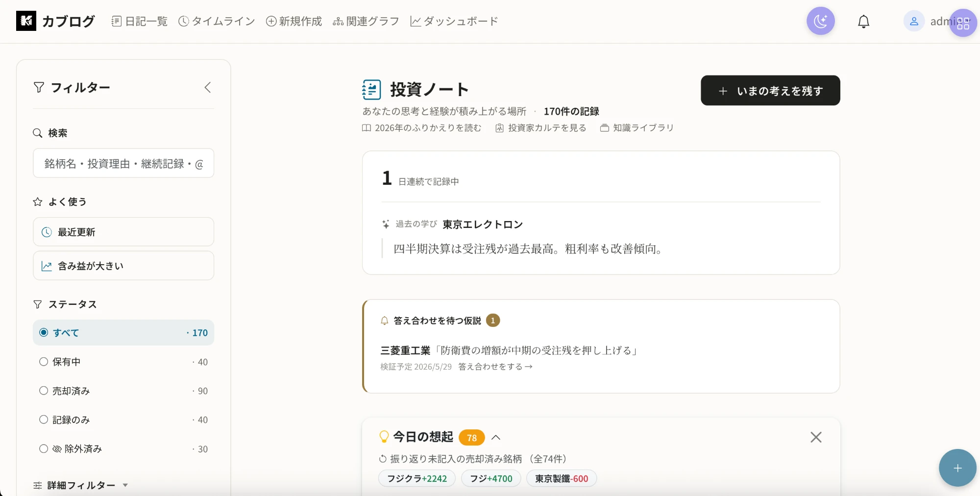Expand the 詳細フィルター dropdown arrow

[125, 485]
